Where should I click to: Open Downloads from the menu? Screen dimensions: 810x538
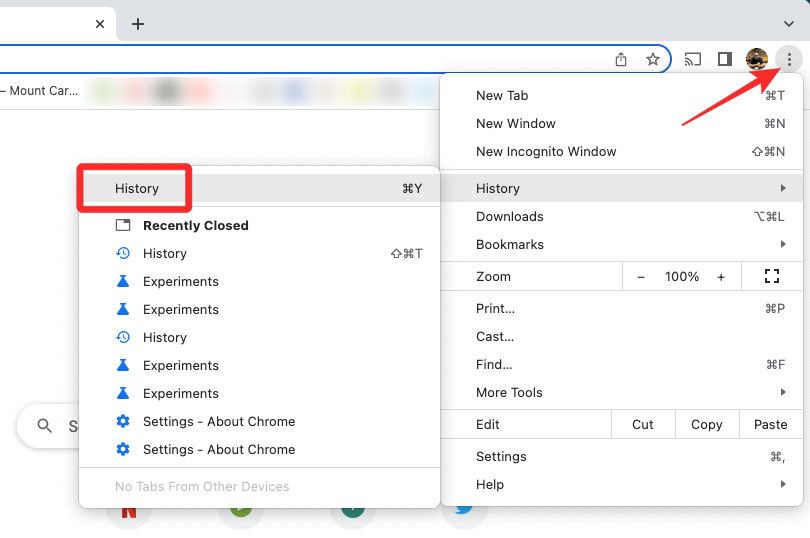[510, 216]
